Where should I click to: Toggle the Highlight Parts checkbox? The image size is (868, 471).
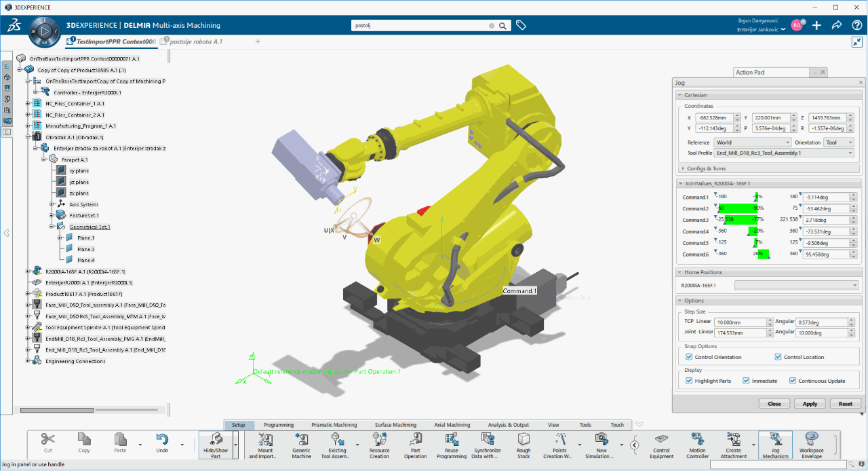point(689,381)
